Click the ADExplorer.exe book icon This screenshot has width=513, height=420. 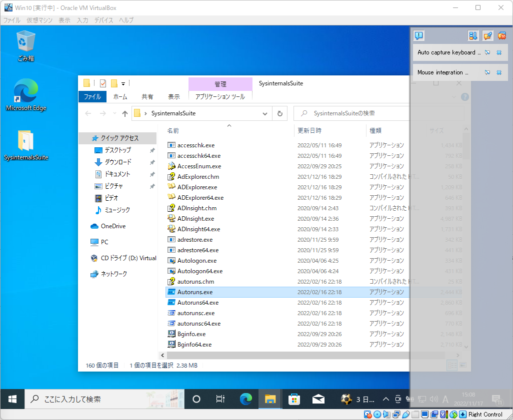coord(171,187)
